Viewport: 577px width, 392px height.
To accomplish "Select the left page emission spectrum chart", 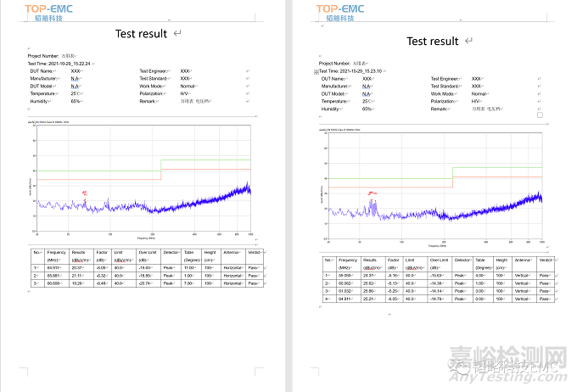I will click(142, 179).
